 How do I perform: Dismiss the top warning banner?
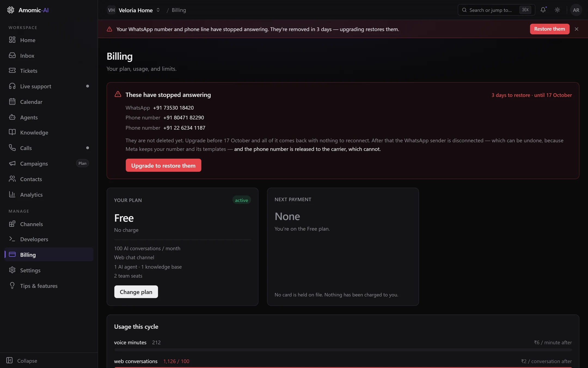(577, 29)
